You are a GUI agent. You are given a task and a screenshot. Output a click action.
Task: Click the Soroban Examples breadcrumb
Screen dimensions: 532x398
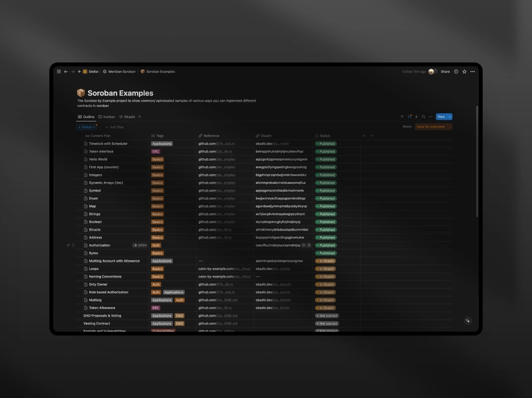pyautogui.click(x=158, y=72)
